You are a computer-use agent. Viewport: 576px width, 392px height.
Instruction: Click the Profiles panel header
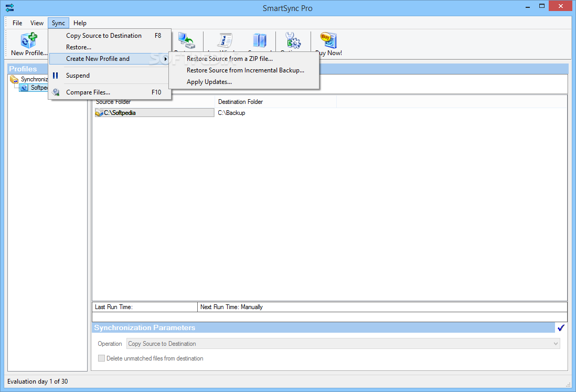click(x=47, y=69)
